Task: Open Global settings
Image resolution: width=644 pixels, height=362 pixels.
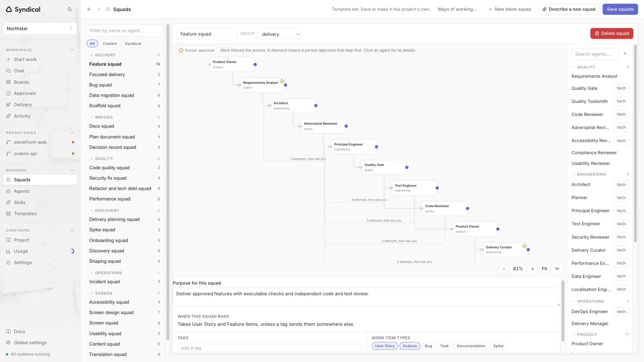Action: [x=40, y=343]
